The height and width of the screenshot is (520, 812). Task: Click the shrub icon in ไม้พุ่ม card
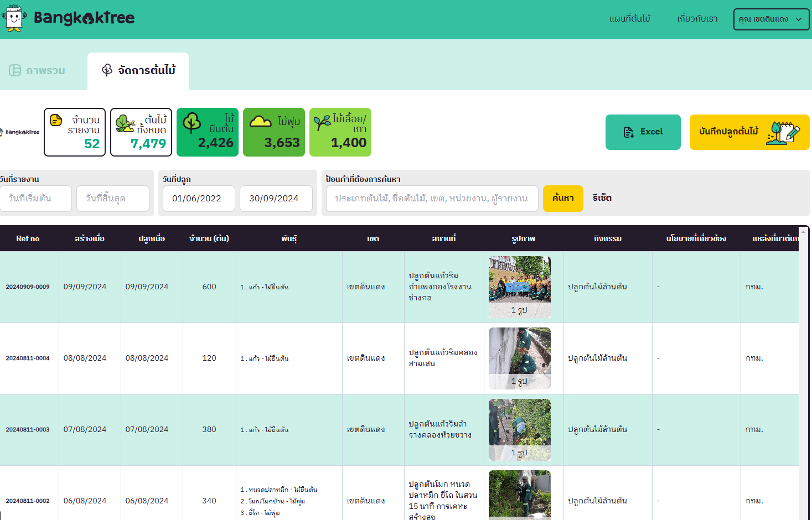click(x=260, y=121)
